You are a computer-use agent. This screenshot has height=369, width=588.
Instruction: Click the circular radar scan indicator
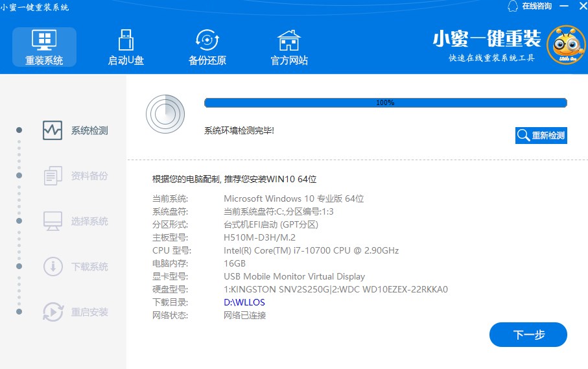[165, 114]
